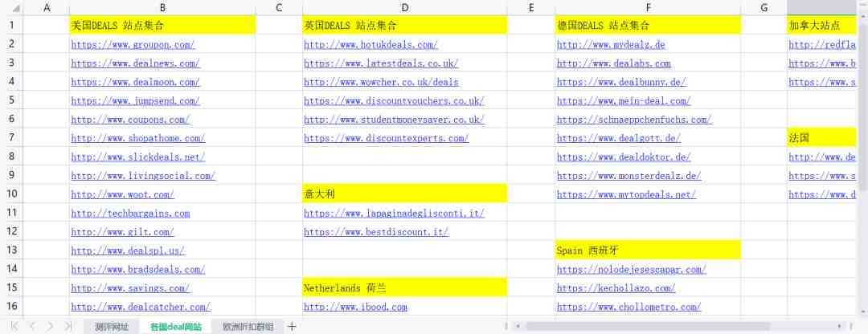Open the lapaginadegliSconti.it link
The width and height of the screenshot is (868, 334).
pos(394,214)
